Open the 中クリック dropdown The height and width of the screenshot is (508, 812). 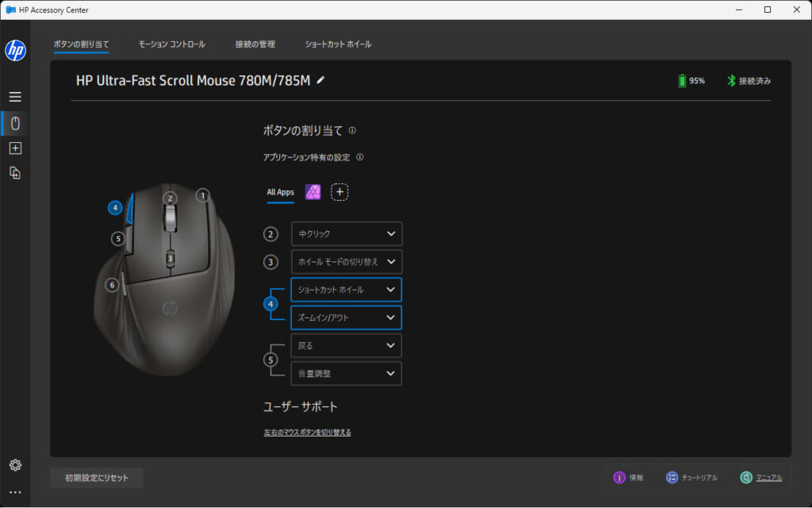347,234
